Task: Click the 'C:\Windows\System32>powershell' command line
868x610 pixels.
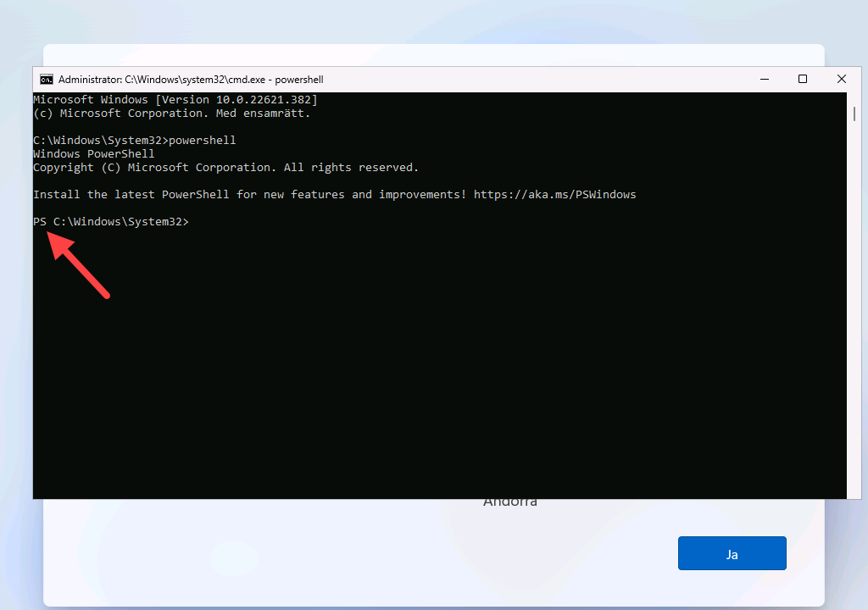Action: click(134, 140)
